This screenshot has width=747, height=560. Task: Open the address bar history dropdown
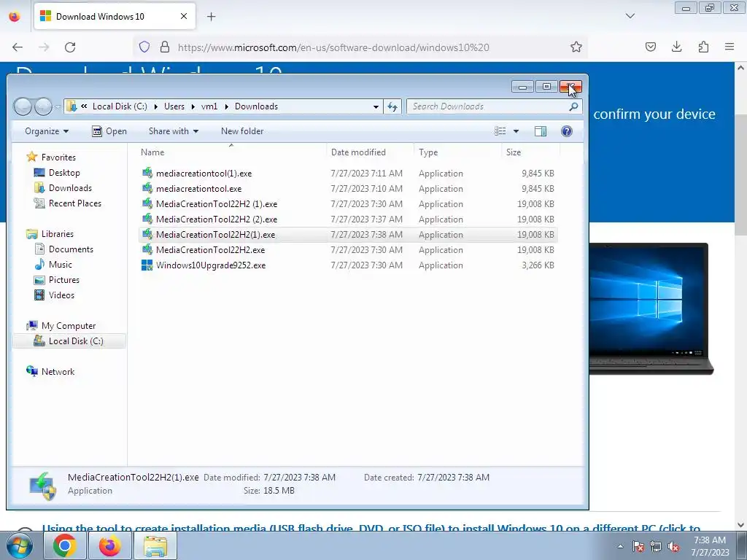coord(376,106)
